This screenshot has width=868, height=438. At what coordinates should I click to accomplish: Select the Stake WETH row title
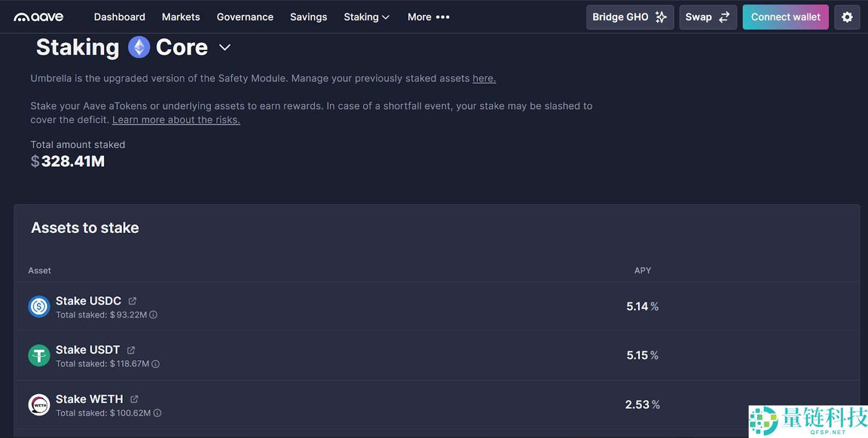click(x=90, y=399)
